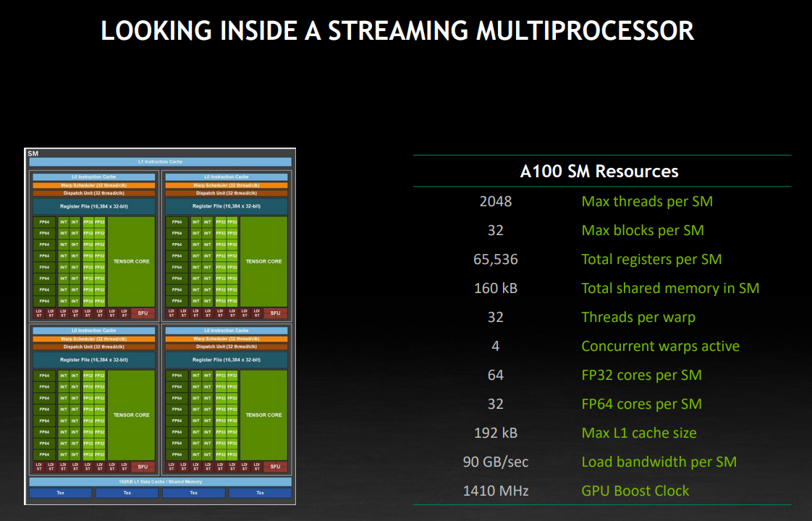Select the 'Max blocks per SM' label

[642, 230]
